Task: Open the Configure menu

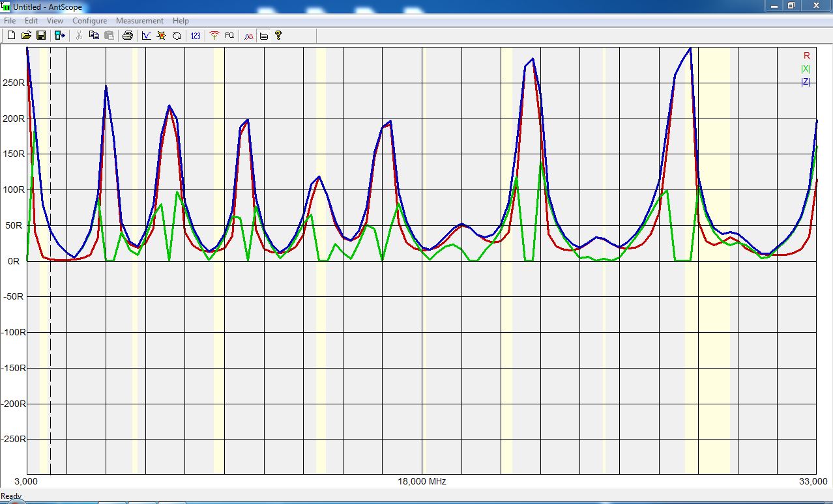Action: [89, 21]
